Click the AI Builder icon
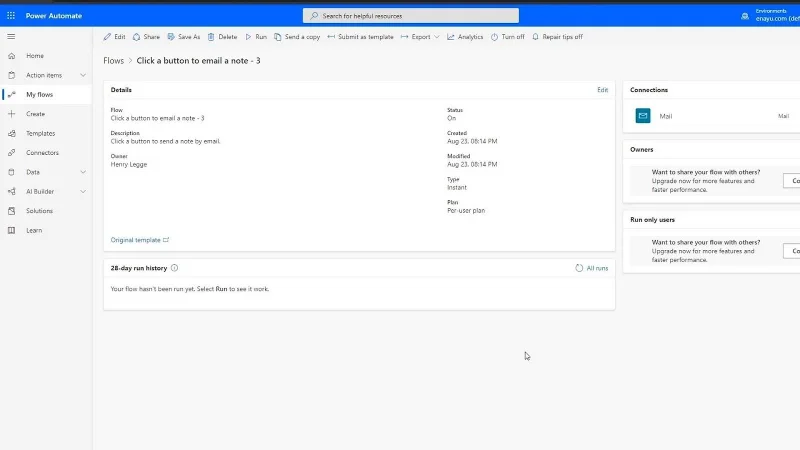 12,191
